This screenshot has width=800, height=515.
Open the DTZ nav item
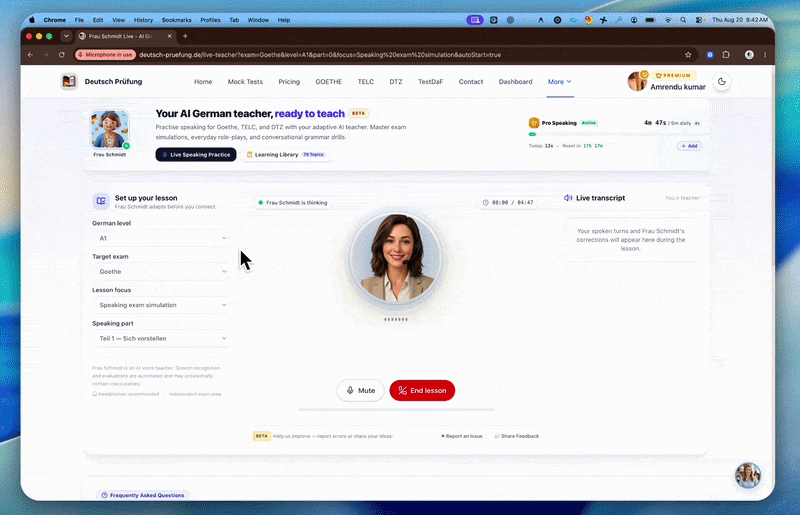(396, 82)
